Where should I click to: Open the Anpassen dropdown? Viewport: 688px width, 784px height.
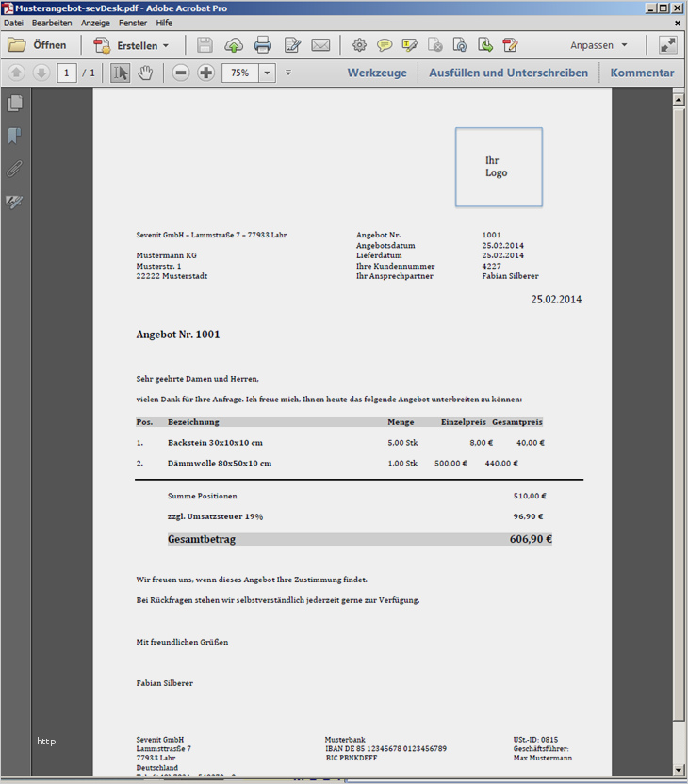[x=598, y=45]
